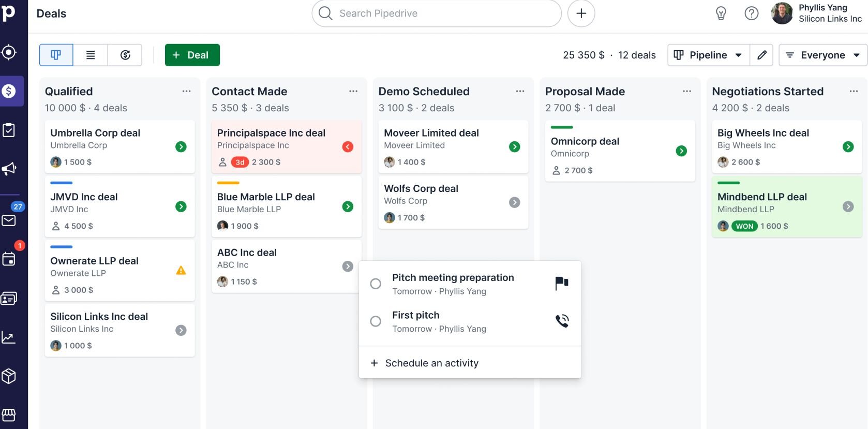
Task: Open Proposal Made column options menu
Action: [x=687, y=91]
